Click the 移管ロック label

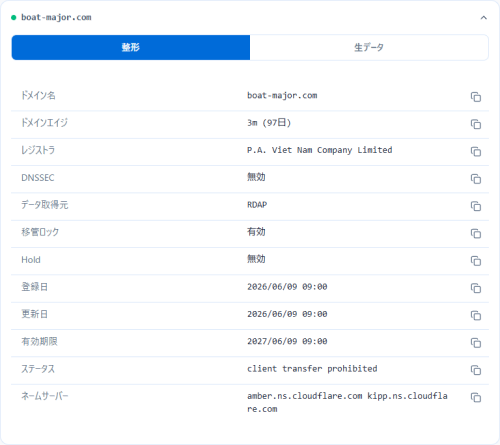click(40, 232)
